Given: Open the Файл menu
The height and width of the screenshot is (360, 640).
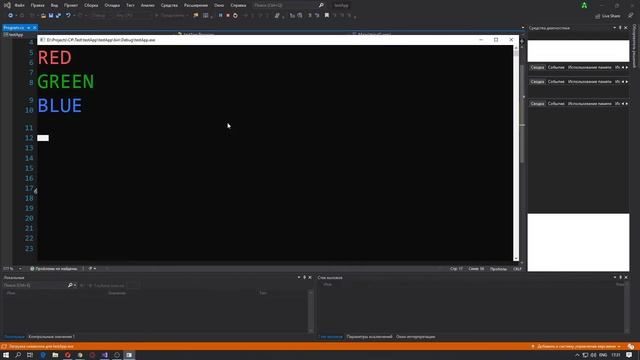Looking at the screenshot, I should 19,5.
